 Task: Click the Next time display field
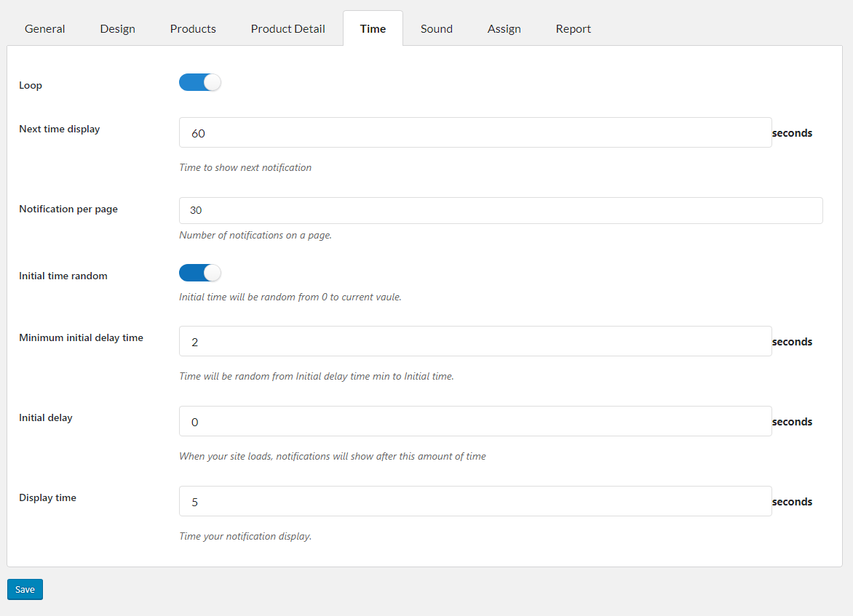(x=475, y=133)
